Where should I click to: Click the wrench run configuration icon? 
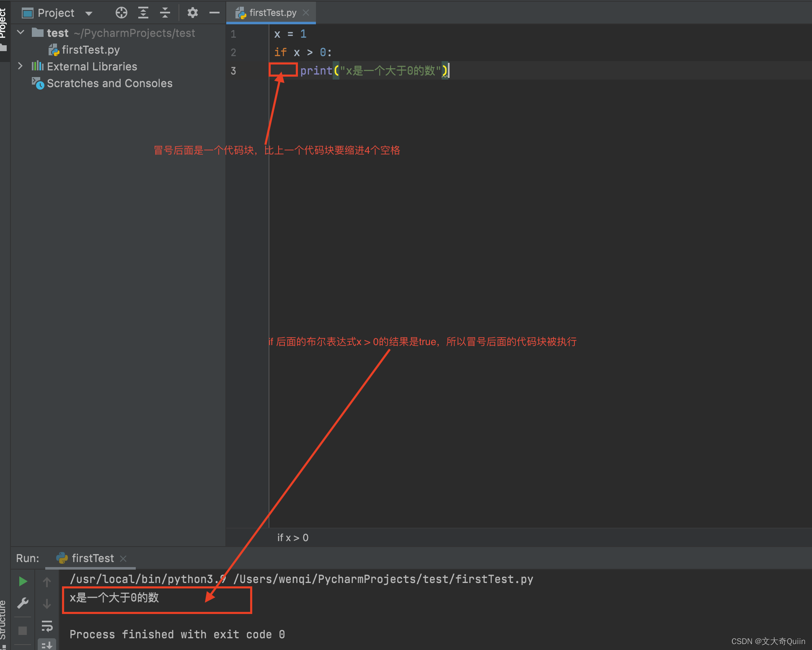click(23, 604)
